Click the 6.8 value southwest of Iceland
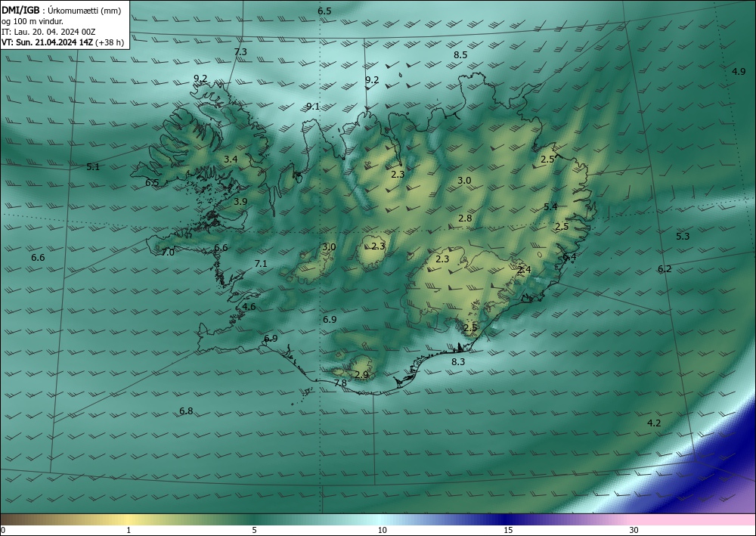Image resolution: width=756 pixels, height=536 pixels. click(x=186, y=411)
